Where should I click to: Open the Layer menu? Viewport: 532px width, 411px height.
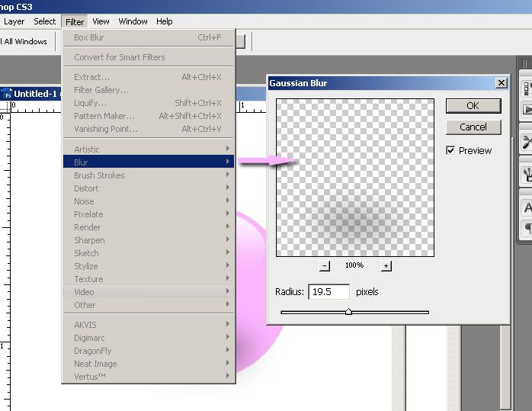(x=14, y=21)
